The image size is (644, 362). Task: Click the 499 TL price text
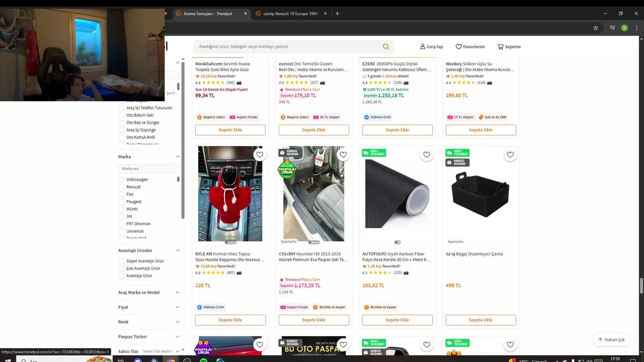(x=453, y=286)
